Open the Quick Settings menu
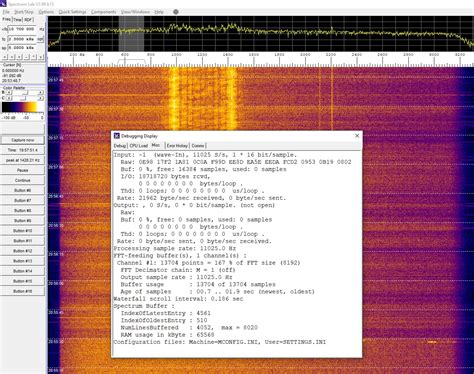 (72, 12)
